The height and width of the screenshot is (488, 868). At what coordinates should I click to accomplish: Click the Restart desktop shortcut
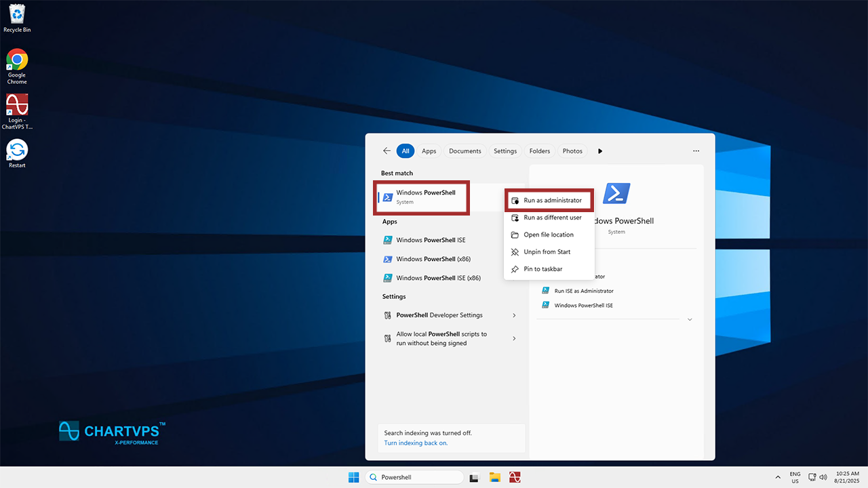[x=17, y=152]
